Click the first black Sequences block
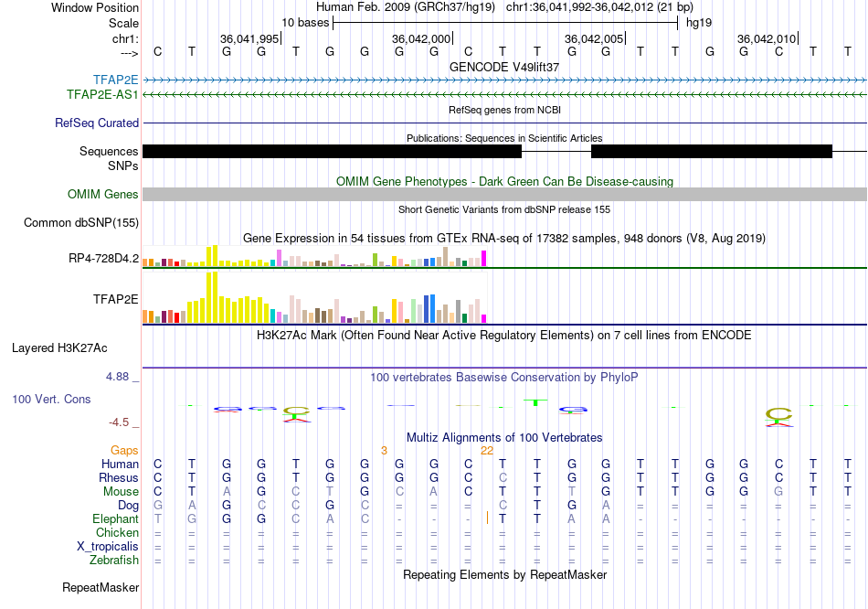 pos(333,151)
